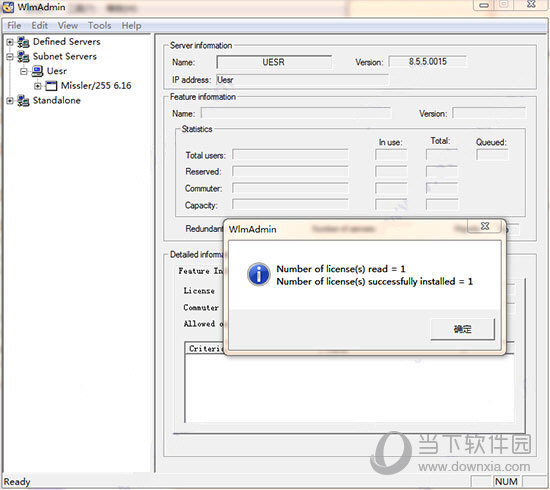
Task: Open the View menu
Action: point(68,26)
